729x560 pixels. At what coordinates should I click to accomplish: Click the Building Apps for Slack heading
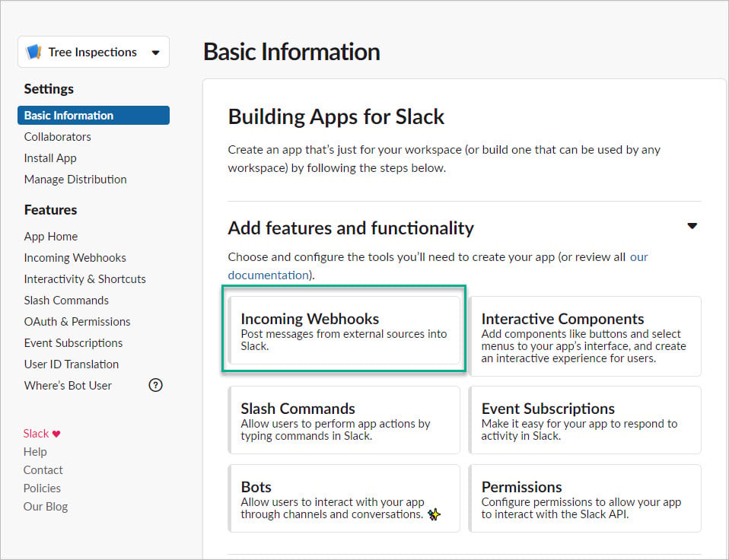(x=336, y=116)
